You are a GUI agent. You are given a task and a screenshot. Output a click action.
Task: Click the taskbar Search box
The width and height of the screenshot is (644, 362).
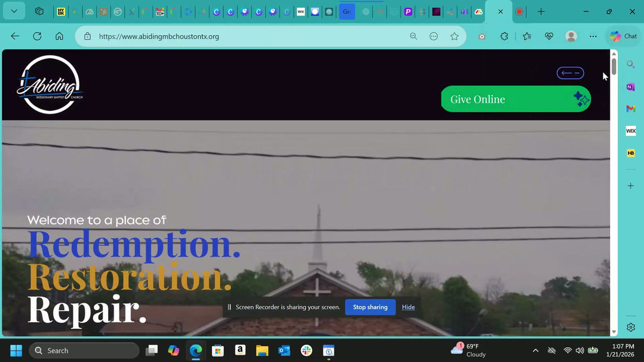84,351
